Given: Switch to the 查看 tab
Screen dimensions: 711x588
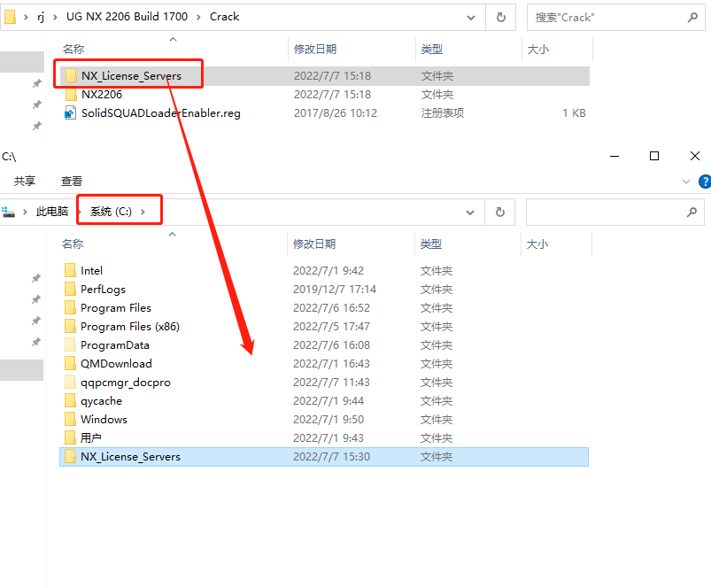Looking at the screenshot, I should point(71,181).
